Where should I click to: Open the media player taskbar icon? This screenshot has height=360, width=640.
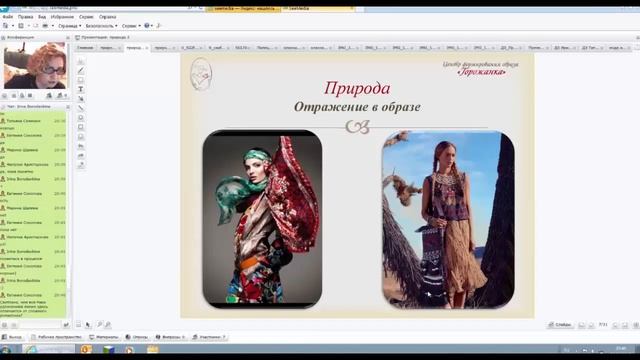[x=130, y=349]
